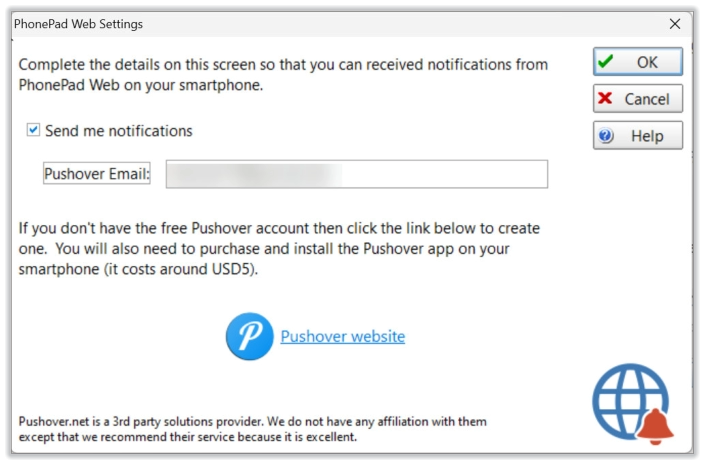Uncheck the Send me notifications checkbox

click(x=33, y=130)
